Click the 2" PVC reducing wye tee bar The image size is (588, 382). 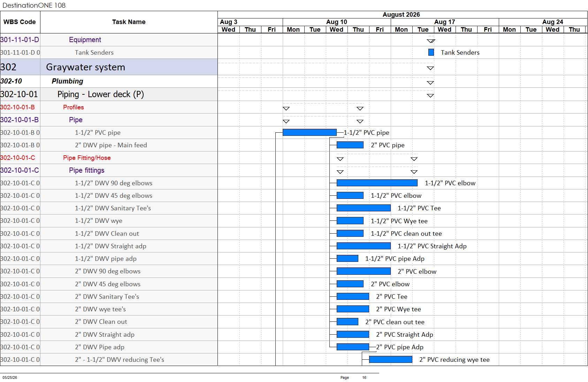pos(390,359)
